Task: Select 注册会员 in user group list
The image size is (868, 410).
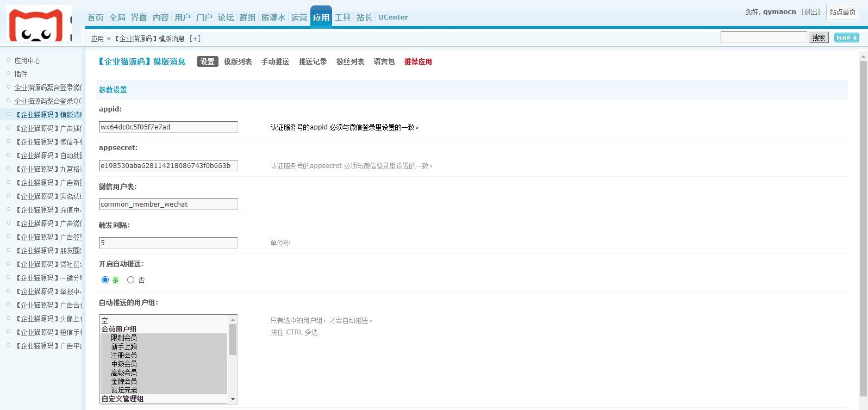Action: coord(164,355)
